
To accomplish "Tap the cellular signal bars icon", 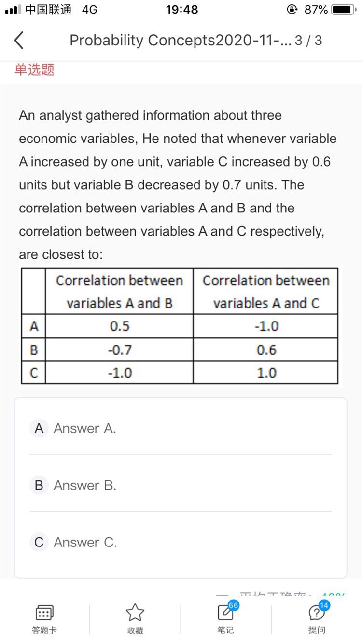I will 12,10.
